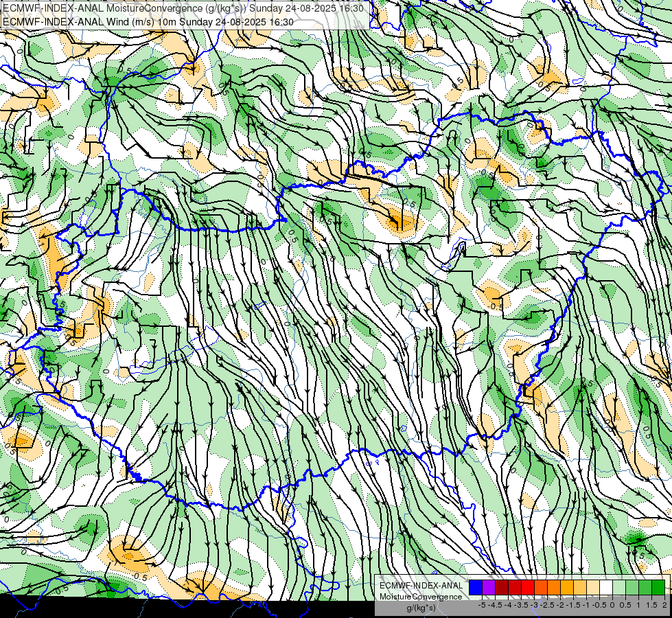Click the blue legend swatch above -5
672x618 pixels.
point(476,588)
